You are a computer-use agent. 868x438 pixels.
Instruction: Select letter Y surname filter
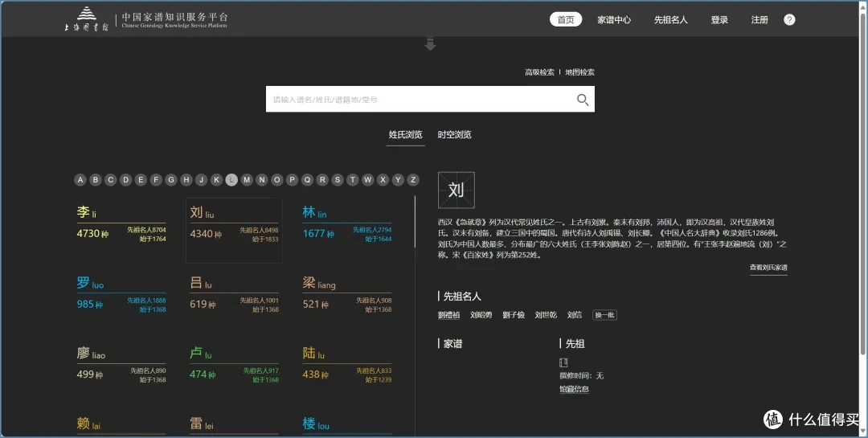pos(398,180)
